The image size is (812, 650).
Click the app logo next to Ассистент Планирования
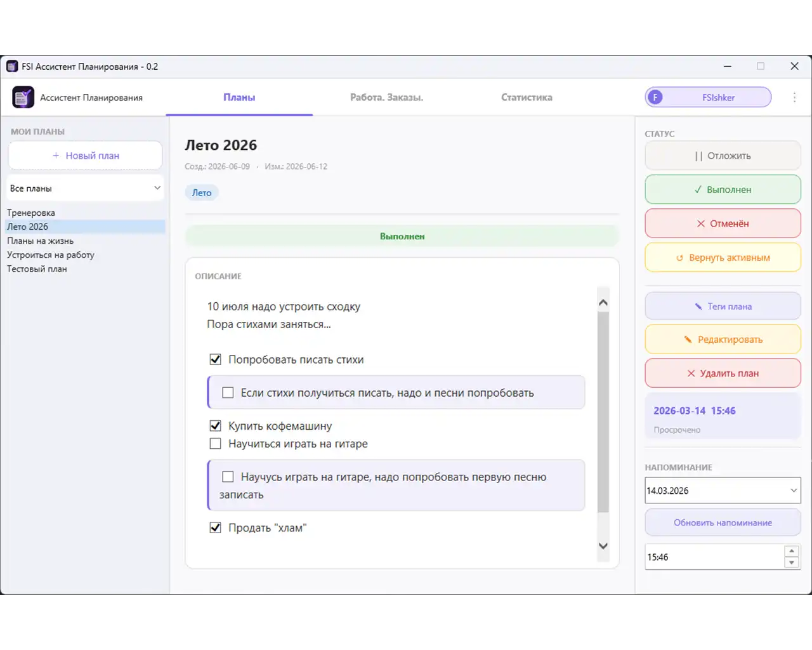click(23, 97)
